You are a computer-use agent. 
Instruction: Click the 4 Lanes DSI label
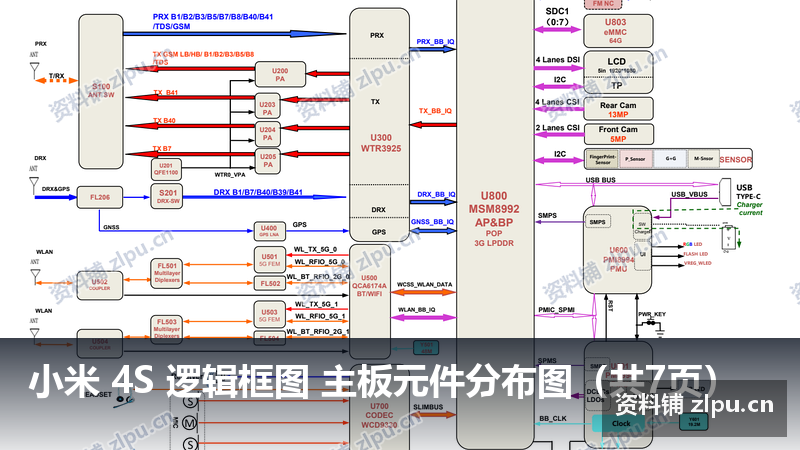[558, 60]
